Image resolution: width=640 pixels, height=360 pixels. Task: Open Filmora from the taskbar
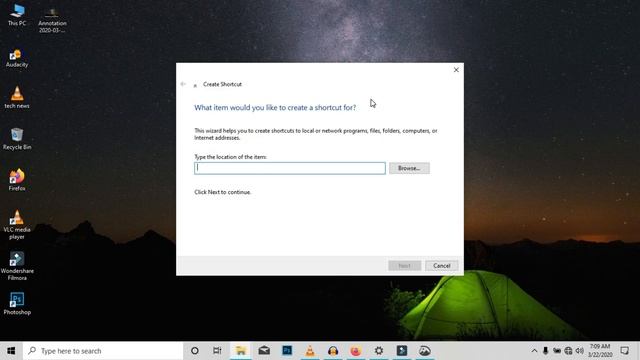coord(402,351)
